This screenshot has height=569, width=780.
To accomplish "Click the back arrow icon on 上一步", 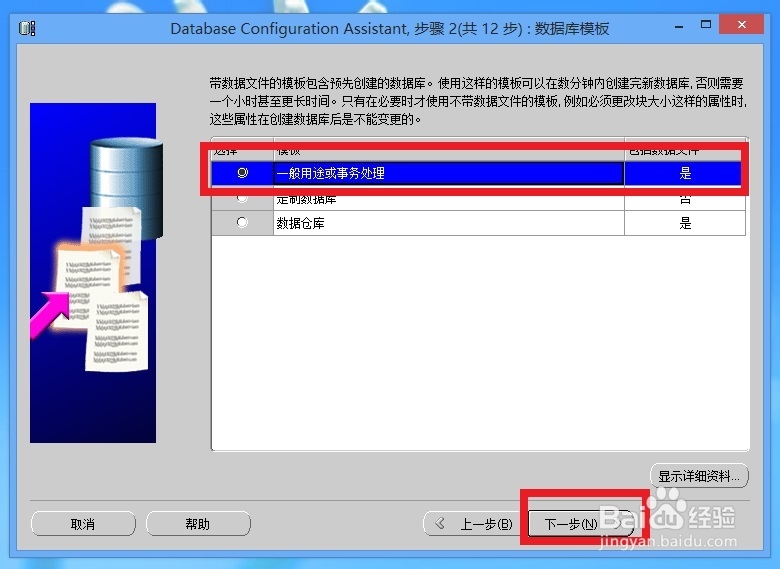I will (x=440, y=523).
